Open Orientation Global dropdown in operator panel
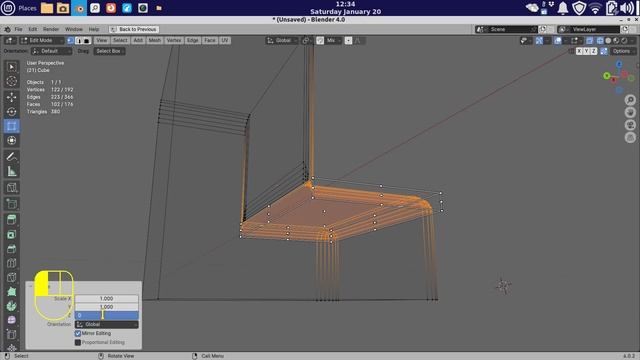 click(107, 324)
